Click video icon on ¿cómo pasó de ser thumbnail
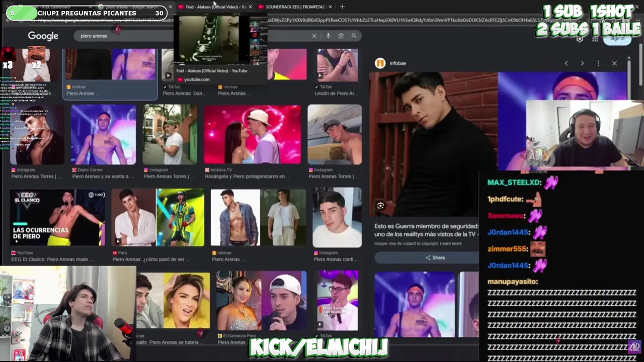Screen dimensions: 644x362 (x=118, y=241)
